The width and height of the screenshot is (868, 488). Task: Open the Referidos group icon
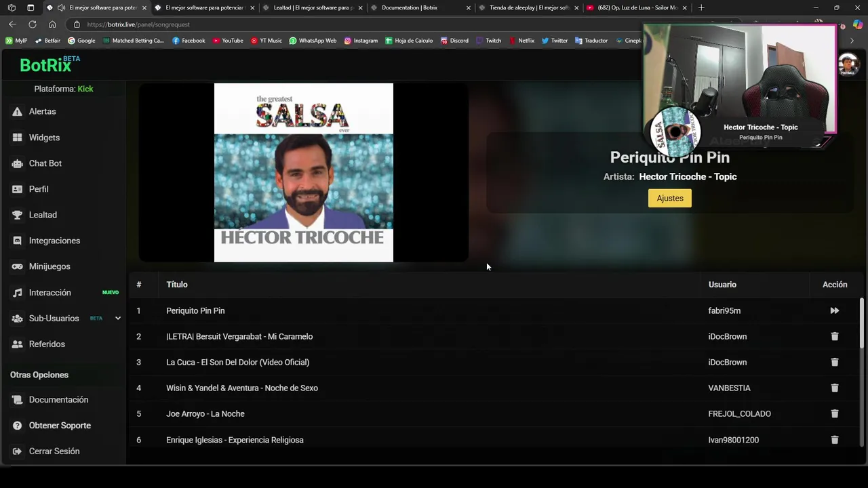tap(17, 344)
